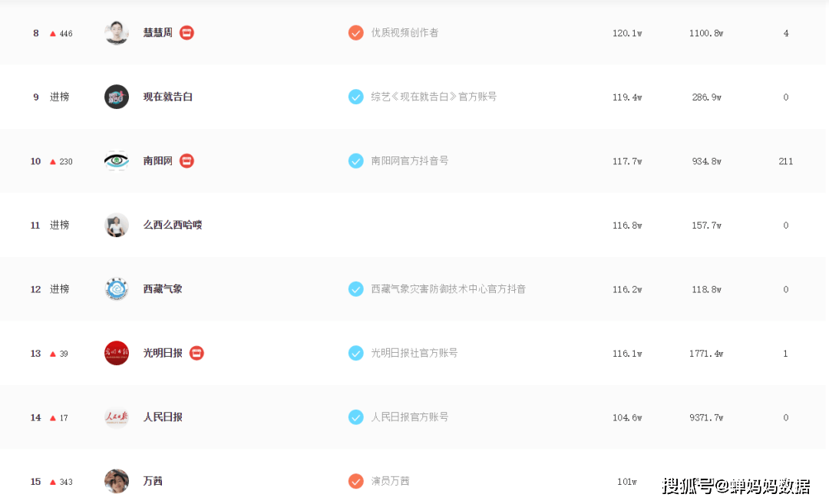Click the 南阳网 eye logo avatar
Viewport: 829px width, 504px height.
(117, 161)
